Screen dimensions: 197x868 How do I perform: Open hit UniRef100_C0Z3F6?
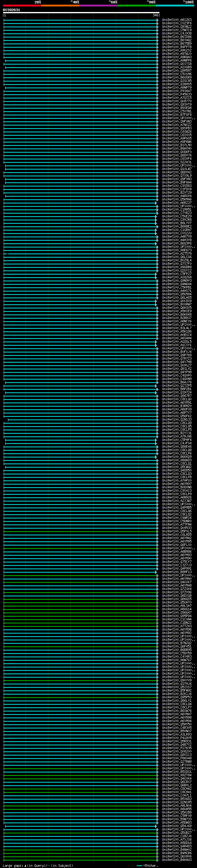tap(177, 23)
